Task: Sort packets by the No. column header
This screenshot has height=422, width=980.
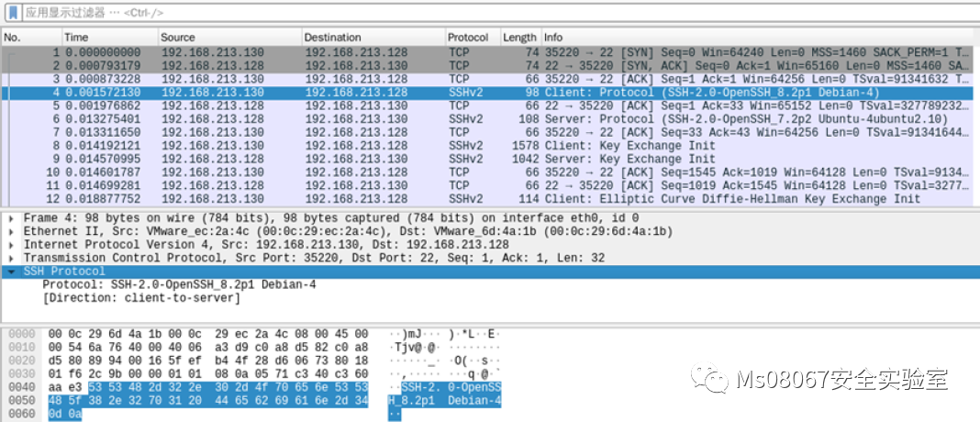Action: click(31, 38)
